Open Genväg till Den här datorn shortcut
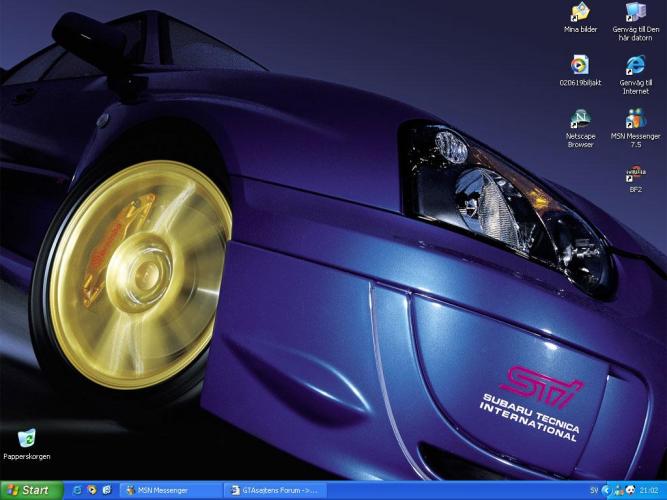667x500 pixels. pyautogui.click(x=635, y=13)
